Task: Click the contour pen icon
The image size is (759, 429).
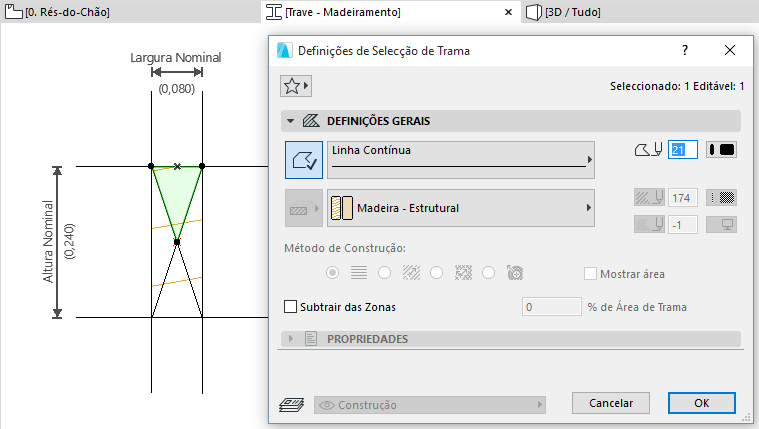Action: 648,150
